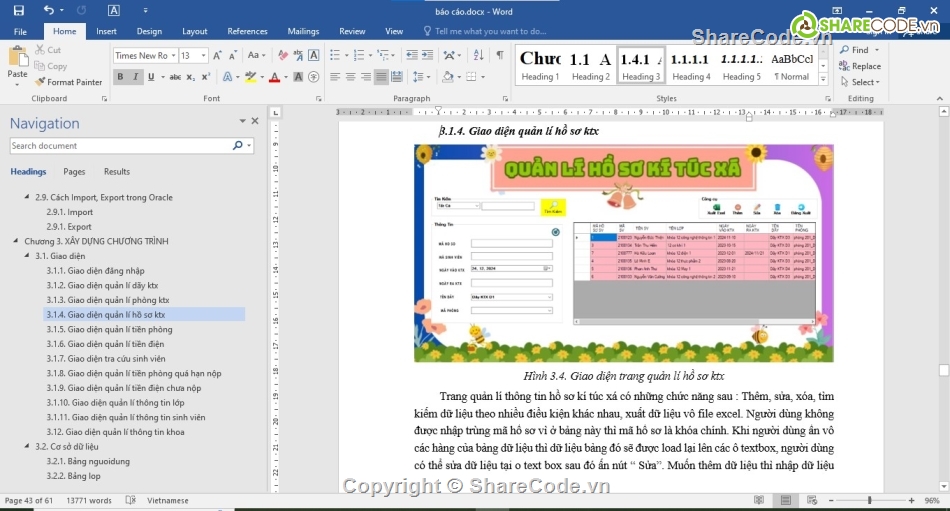Cut the selected text
This screenshot has height=511, width=950.
click(48, 50)
